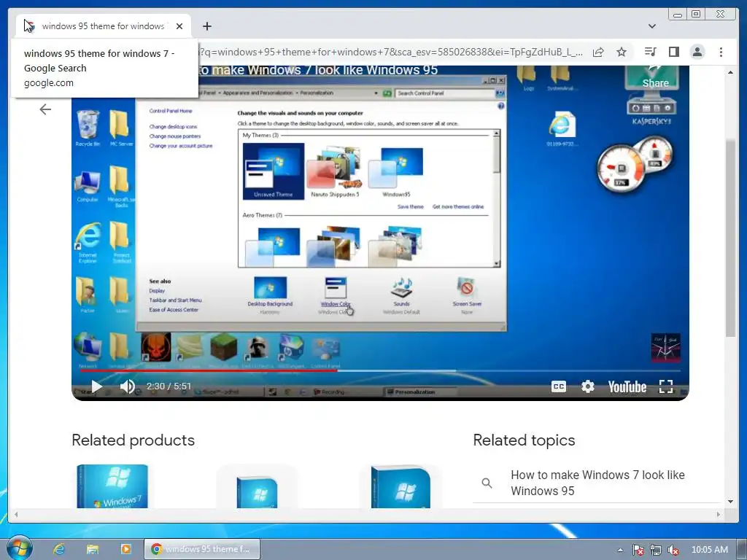Open How to make Windows 7 look like Windows 95 topic
This screenshot has height=560, width=747.
pos(597,483)
